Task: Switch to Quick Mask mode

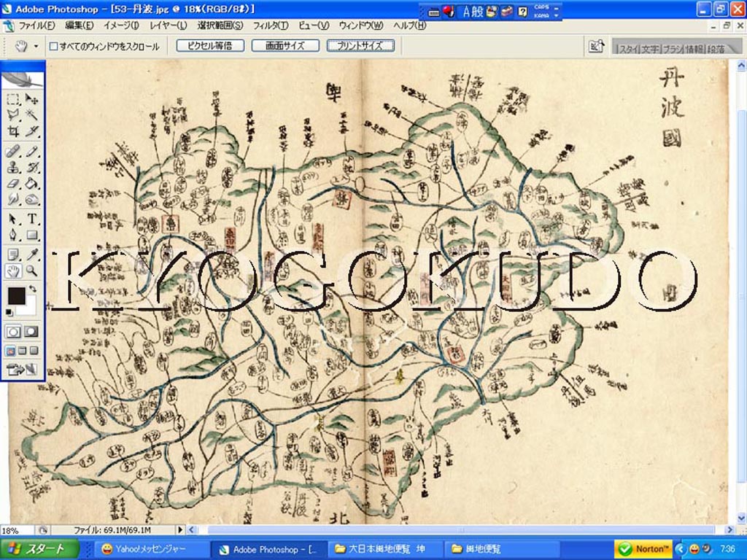Action: tap(31, 331)
